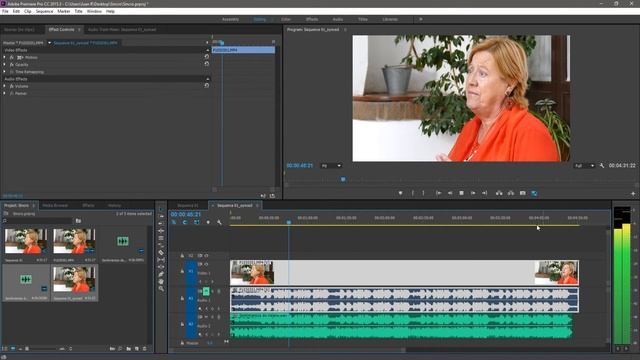Toggle the highlighted comparison button in Program Monitor

[x=534, y=193]
